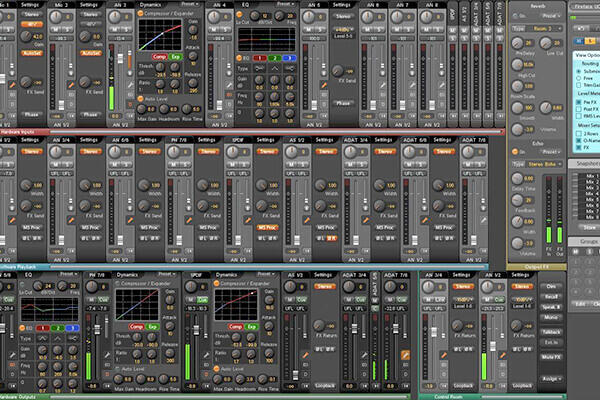Click wrench icon on input AN 8 channel

[442, 85]
